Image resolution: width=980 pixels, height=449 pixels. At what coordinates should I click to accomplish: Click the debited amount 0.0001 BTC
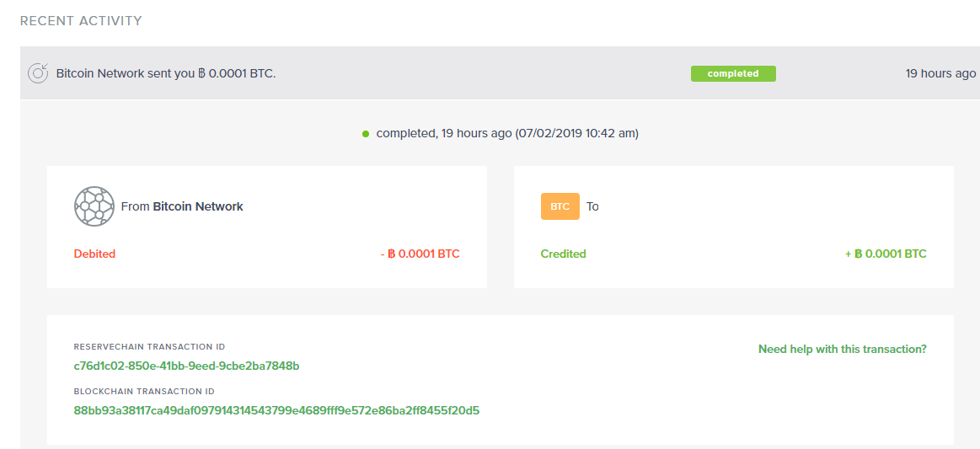coord(420,254)
